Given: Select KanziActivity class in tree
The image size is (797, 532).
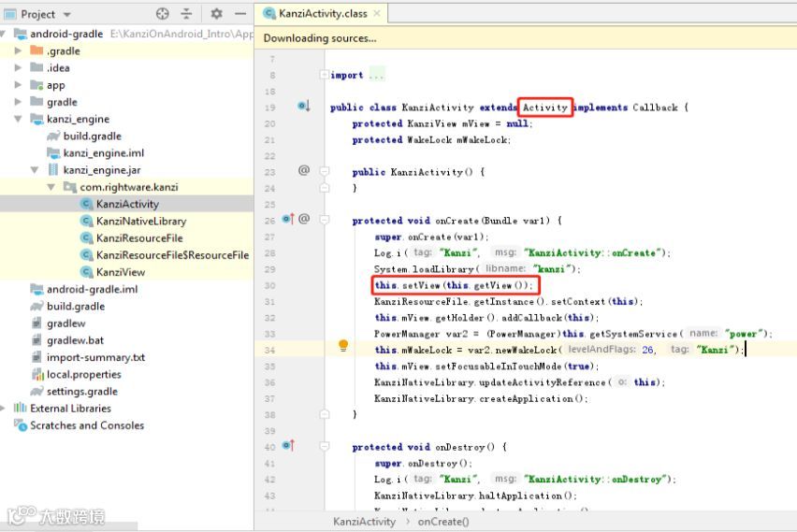Looking at the screenshot, I should point(127,204).
